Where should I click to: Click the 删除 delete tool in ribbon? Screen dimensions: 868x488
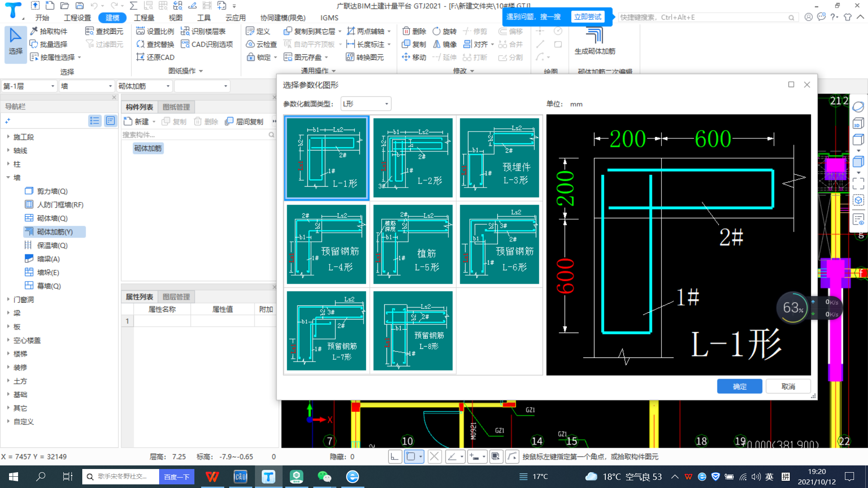pos(414,31)
